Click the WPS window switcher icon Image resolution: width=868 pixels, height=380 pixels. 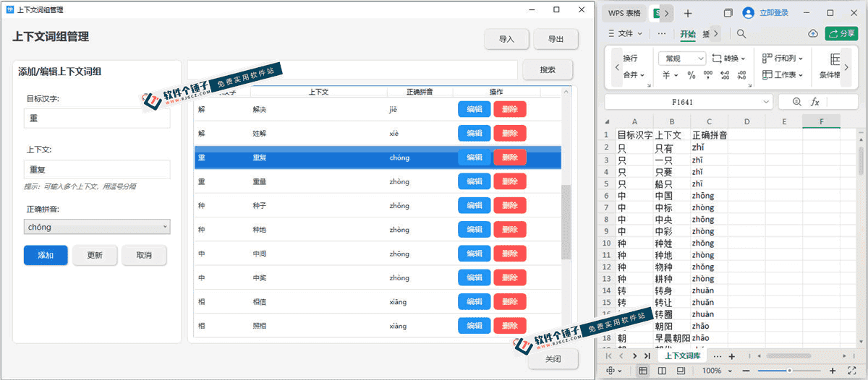pos(728,13)
